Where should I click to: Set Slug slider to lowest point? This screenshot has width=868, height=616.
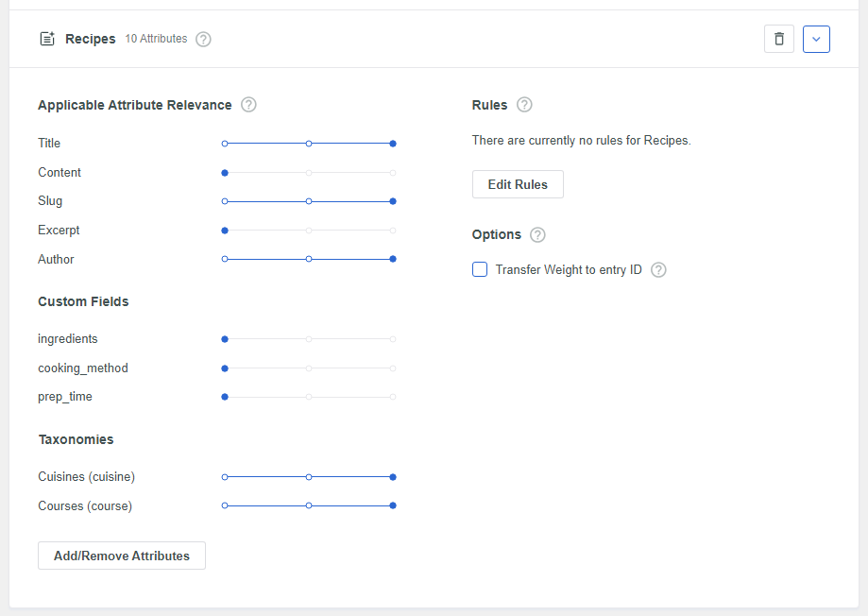(225, 201)
